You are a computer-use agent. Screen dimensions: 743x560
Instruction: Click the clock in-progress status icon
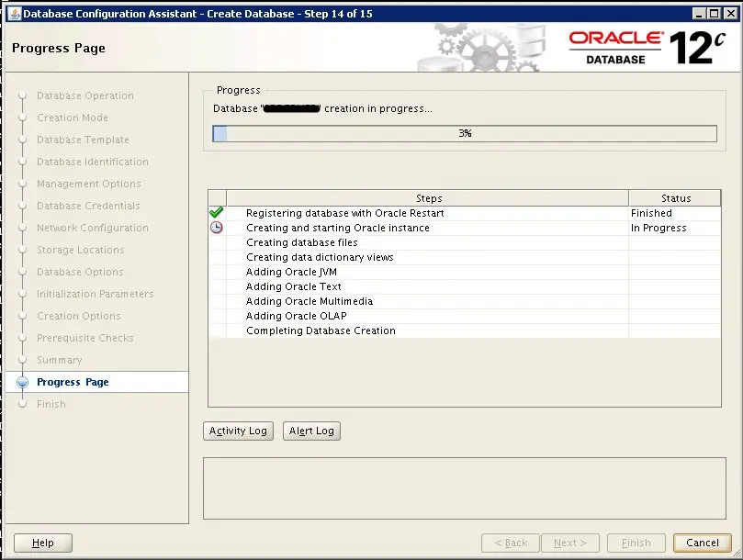(x=216, y=228)
